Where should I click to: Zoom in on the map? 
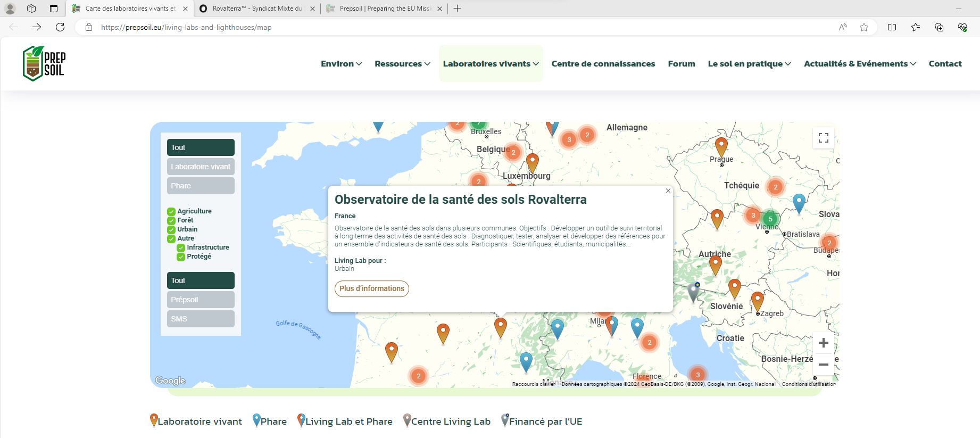coord(824,343)
